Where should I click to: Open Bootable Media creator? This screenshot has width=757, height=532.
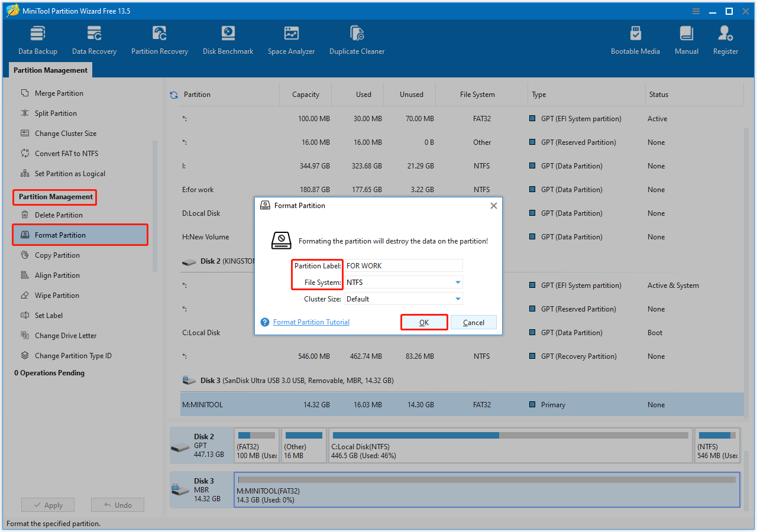coord(635,38)
